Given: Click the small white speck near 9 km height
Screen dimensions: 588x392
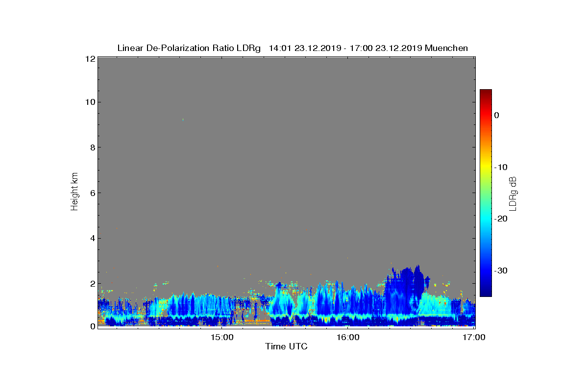Looking at the screenshot, I should click(183, 119).
